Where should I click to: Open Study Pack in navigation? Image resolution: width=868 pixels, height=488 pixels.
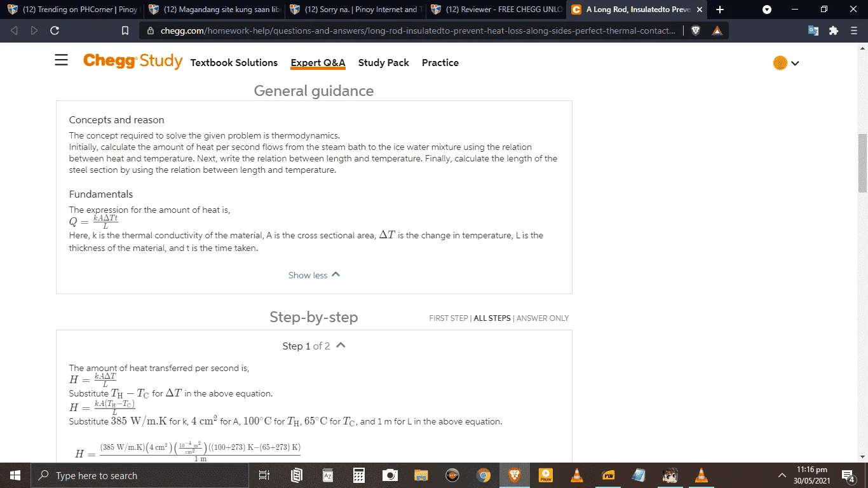coord(383,62)
